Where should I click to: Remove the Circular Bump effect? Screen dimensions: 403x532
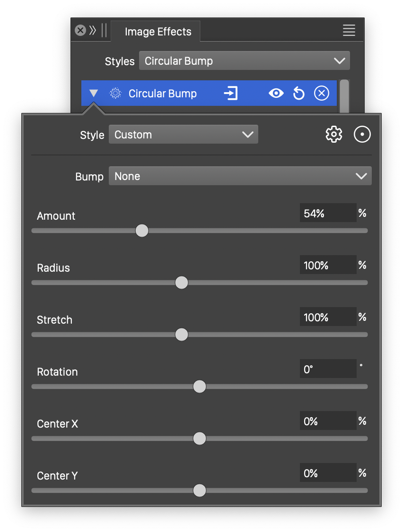321,94
